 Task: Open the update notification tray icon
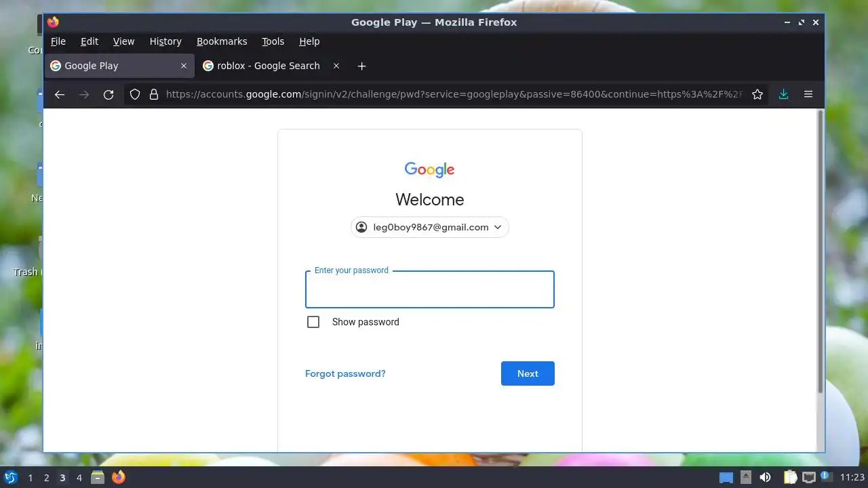pos(826,476)
